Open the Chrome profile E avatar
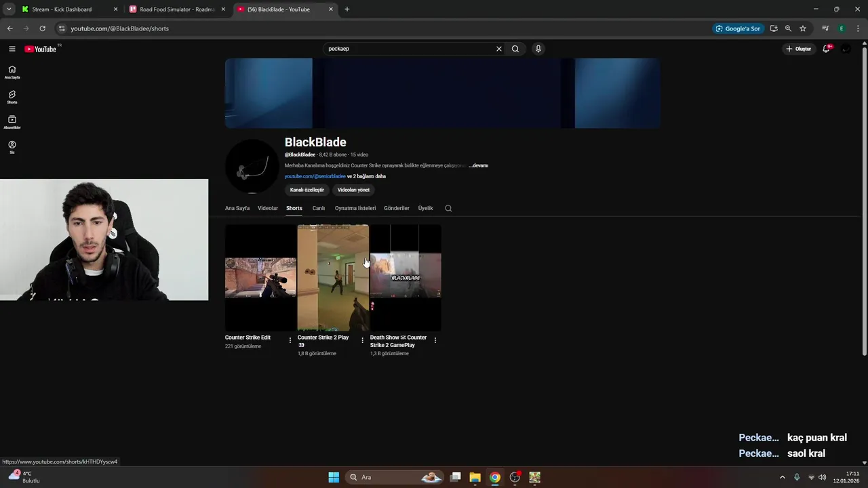This screenshot has width=868, height=488. 842,28
